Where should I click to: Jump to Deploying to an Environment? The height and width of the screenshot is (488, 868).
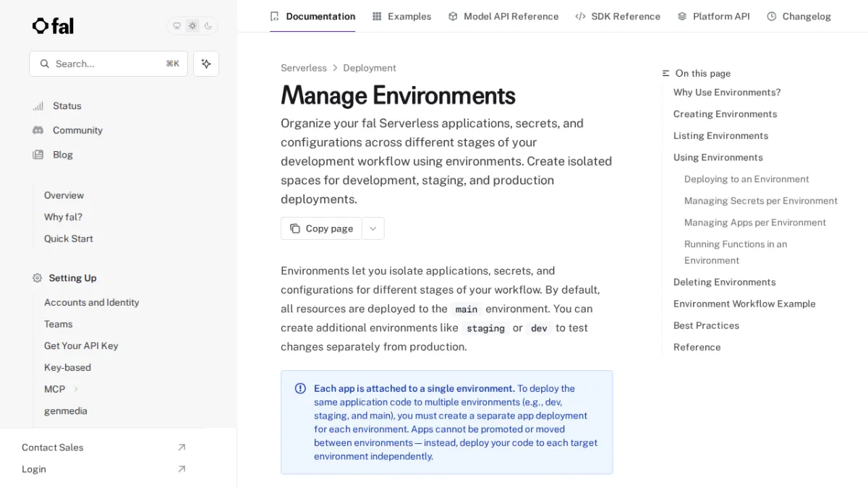click(x=746, y=179)
